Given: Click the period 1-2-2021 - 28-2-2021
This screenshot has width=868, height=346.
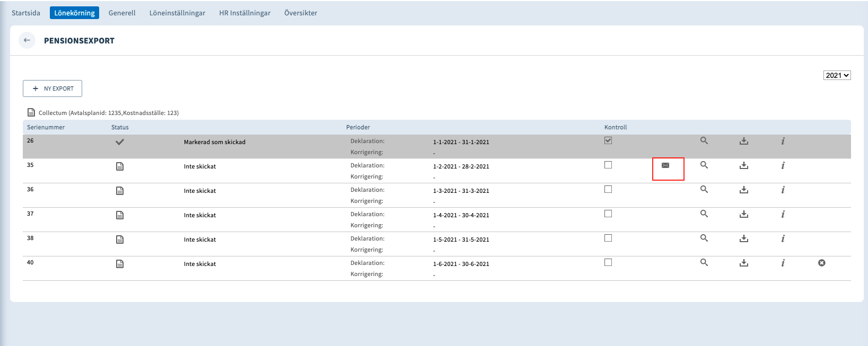Looking at the screenshot, I should coord(461,166).
